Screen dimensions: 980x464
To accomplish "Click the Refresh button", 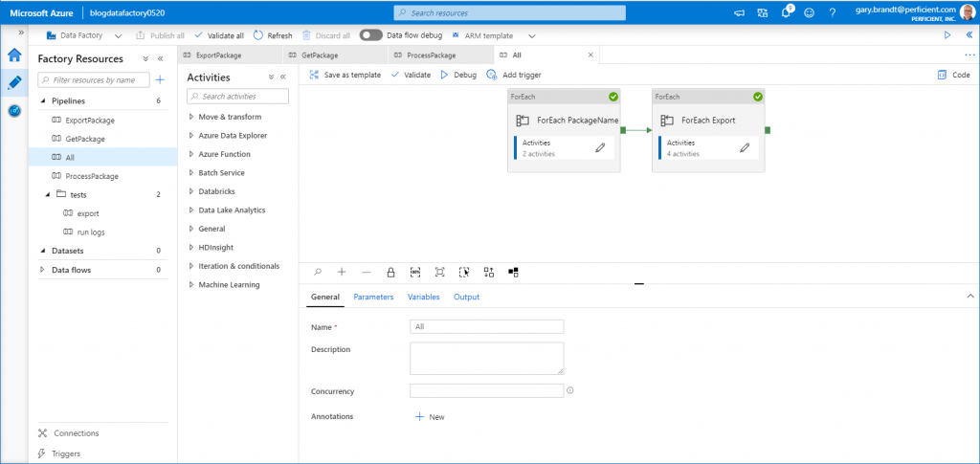I will (273, 35).
